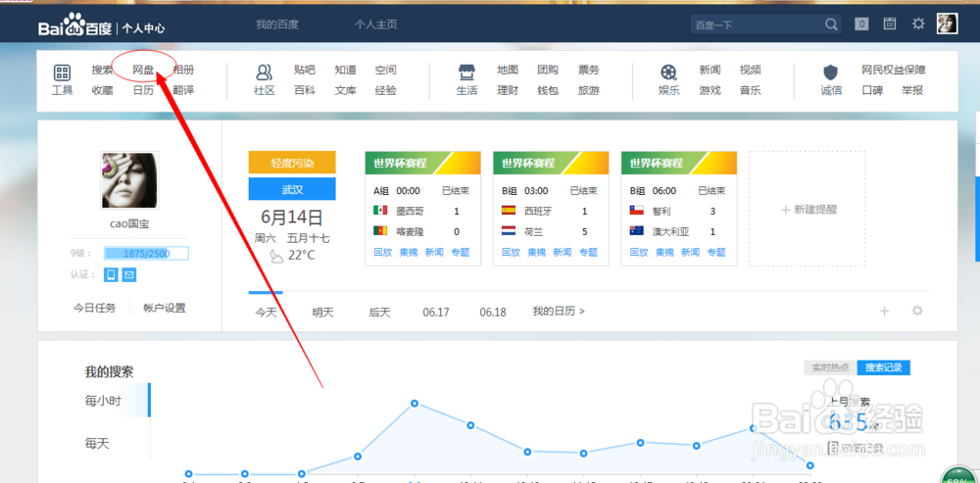Viewport: 980px width, 483px height.
Task: Open the 旅游 link
Action: coord(589,90)
